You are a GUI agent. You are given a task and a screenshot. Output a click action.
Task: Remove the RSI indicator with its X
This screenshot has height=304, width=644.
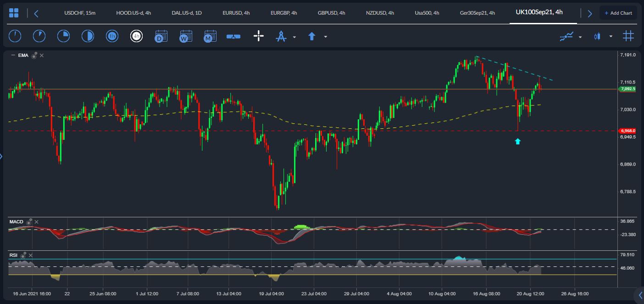tap(31, 255)
